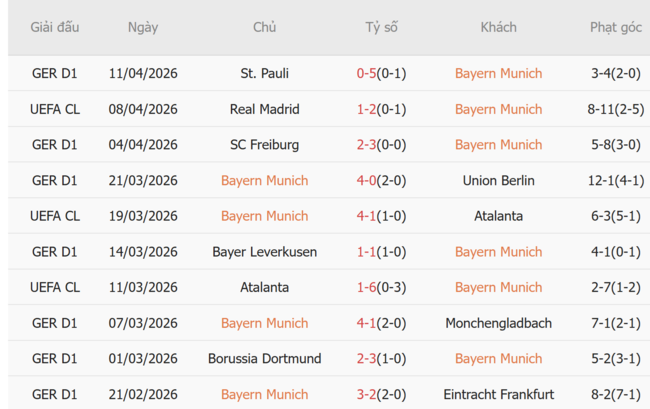Open the 1-6 score of the 11/03/2026 match
Image resolution: width=650 pixels, height=409 pixels.
pos(366,287)
